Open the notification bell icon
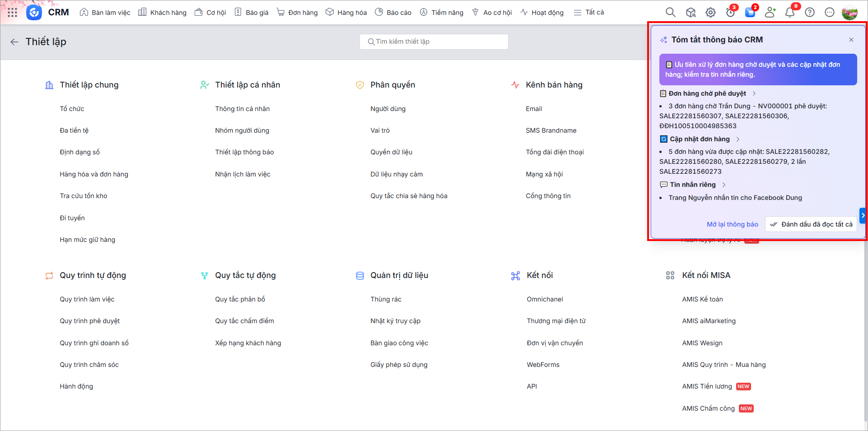This screenshot has width=868, height=431. 790,13
